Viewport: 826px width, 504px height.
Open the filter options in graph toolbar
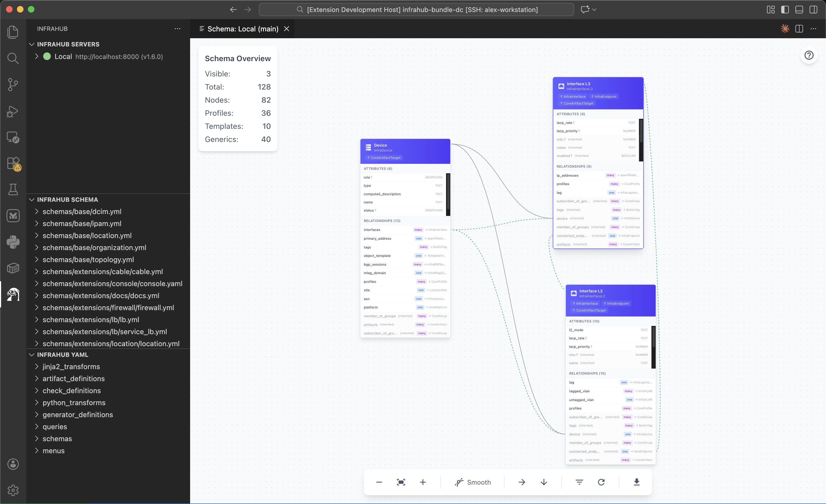tap(579, 482)
